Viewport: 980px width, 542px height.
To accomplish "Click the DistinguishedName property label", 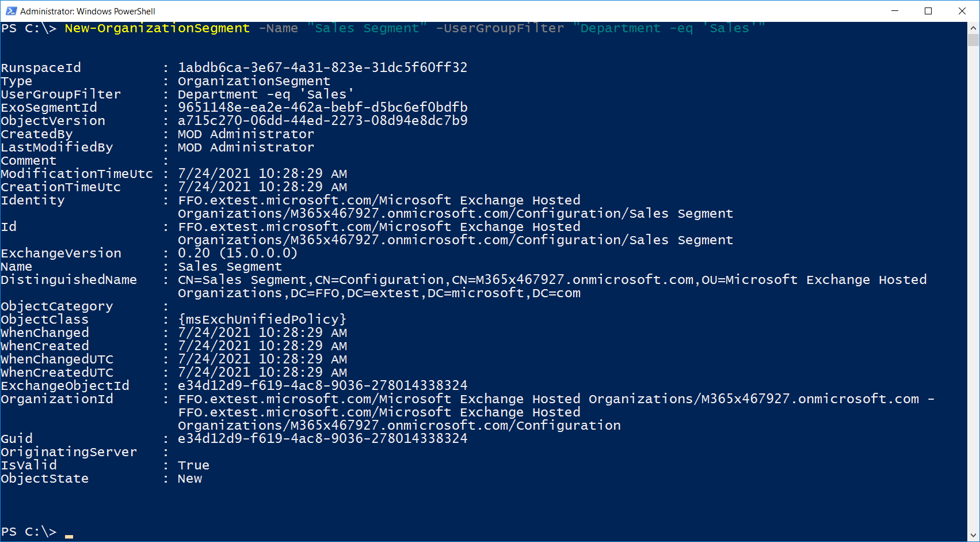I will tap(69, 280).
